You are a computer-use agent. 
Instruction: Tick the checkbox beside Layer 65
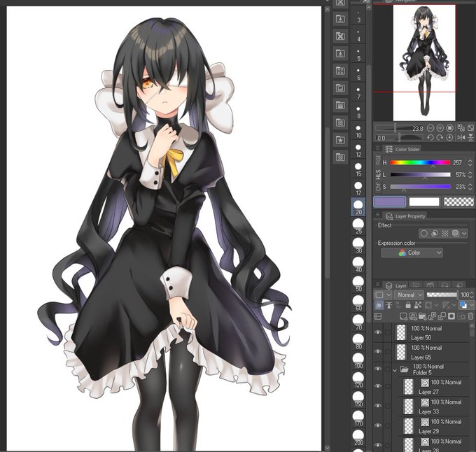point(388,352)
